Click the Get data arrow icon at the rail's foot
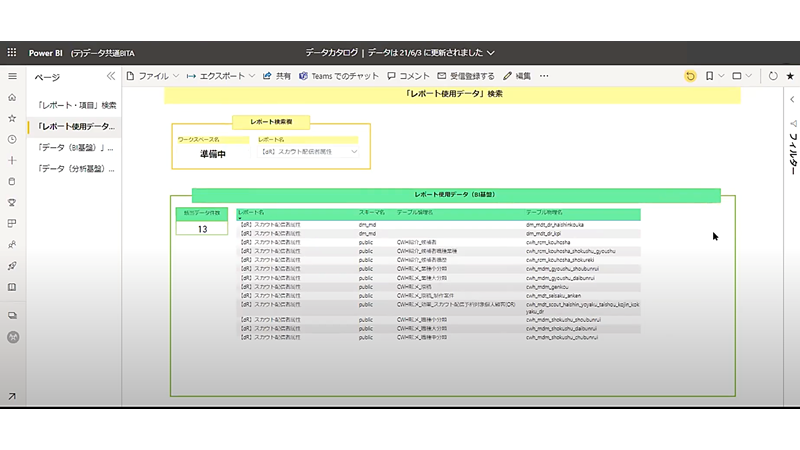800x450 pixels. click(12, 396)
